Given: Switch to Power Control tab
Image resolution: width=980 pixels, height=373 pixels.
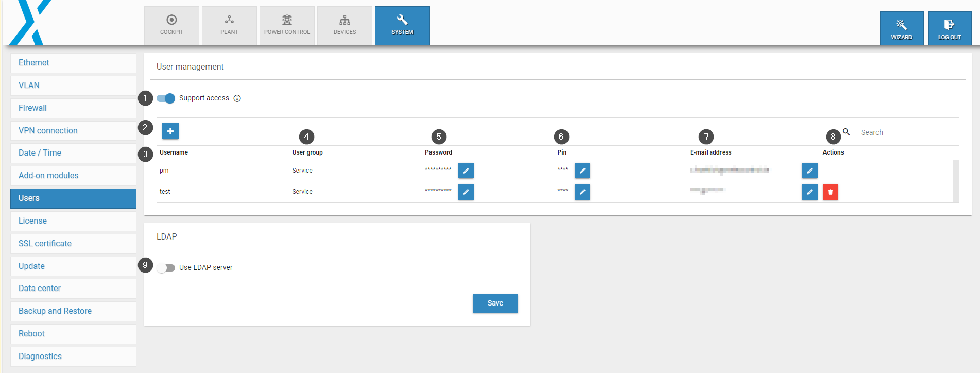Looking at the screenshot, I should click(287, 25).
